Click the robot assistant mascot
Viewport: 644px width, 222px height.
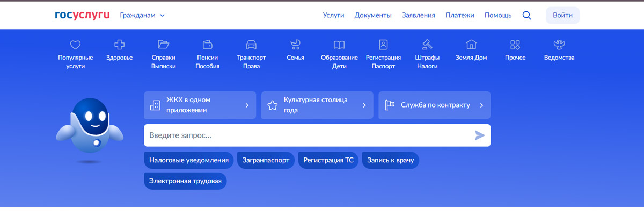(x=90, y=130)
